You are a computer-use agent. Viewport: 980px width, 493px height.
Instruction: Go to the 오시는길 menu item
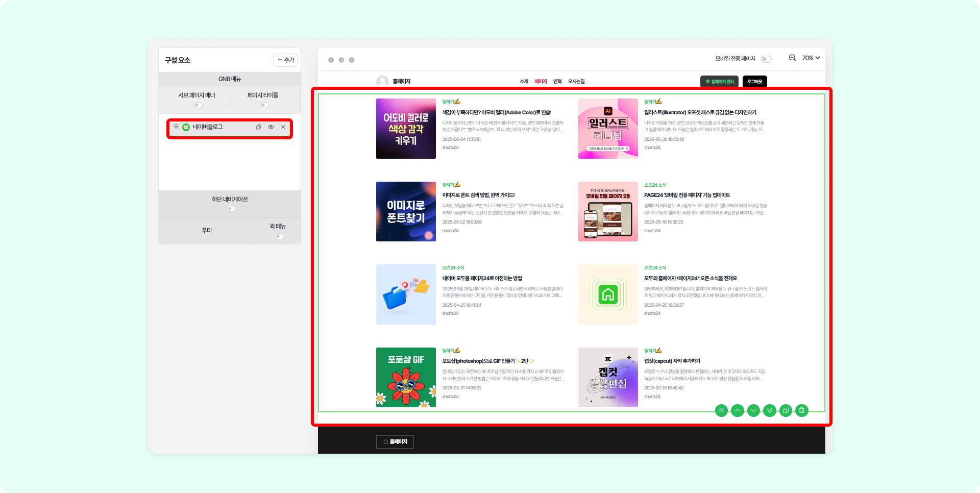pos(576,82)
